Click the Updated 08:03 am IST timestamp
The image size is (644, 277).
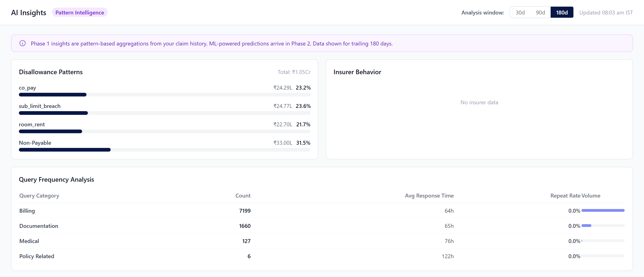pos(606,12)
